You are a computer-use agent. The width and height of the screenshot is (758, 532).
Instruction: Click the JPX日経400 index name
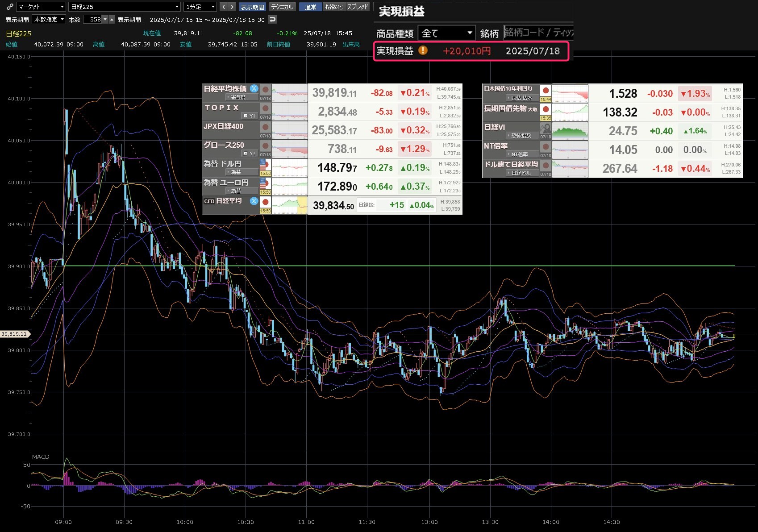224,126
